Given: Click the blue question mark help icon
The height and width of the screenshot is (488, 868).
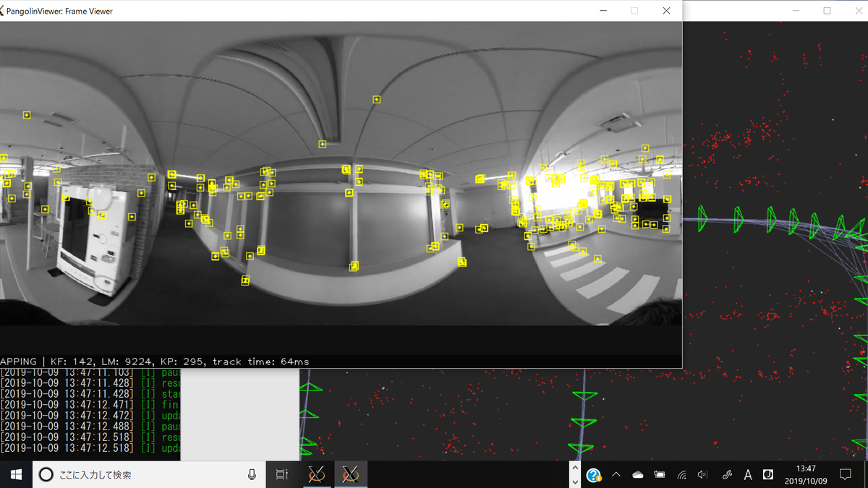Looking at the screenshot, I should pos(594,475).
